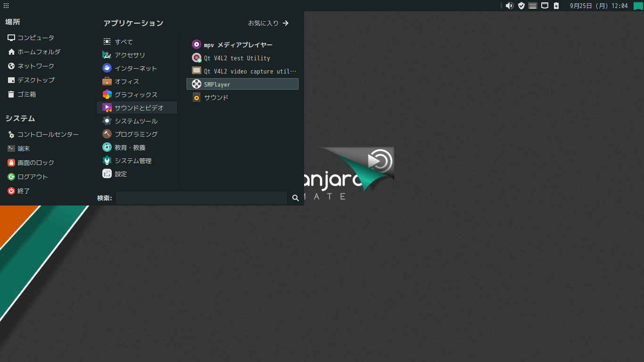Toggle the applications menu grid icon
644x362 pixels.
6,6
